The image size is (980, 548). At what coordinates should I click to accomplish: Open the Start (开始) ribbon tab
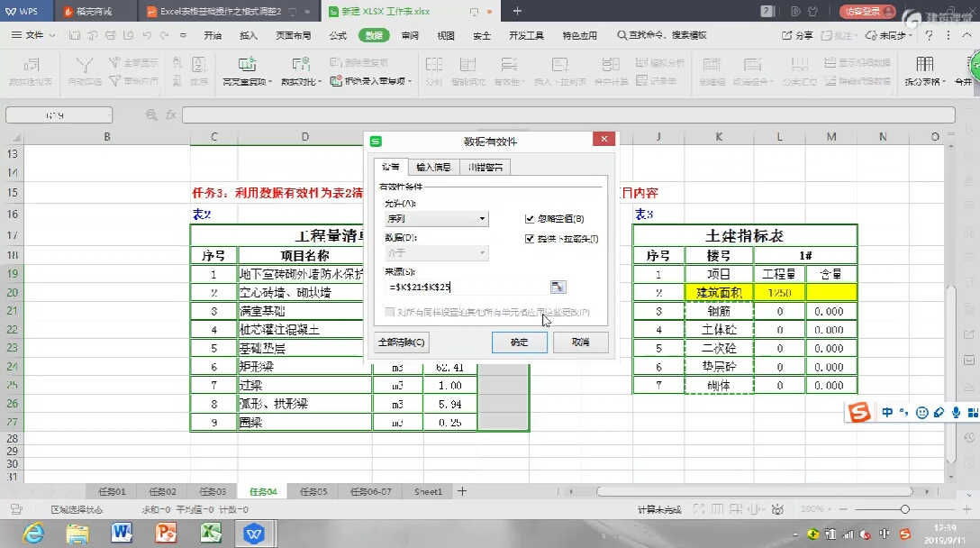pyautogui.click(x=213, y=36)
